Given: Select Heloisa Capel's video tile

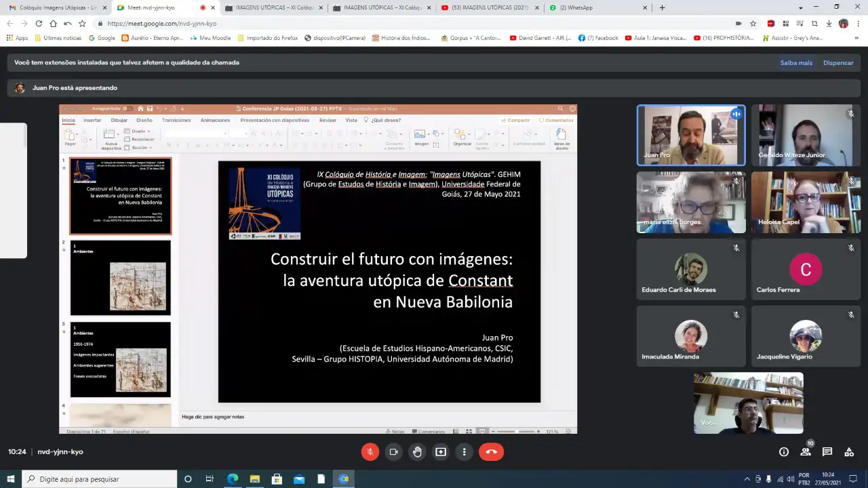Looking at the screenshot, I should coord(806,202).
